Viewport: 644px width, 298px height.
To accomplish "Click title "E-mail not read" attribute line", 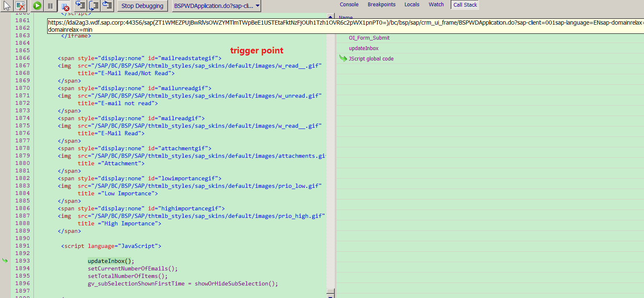I will tap(118, 103).
